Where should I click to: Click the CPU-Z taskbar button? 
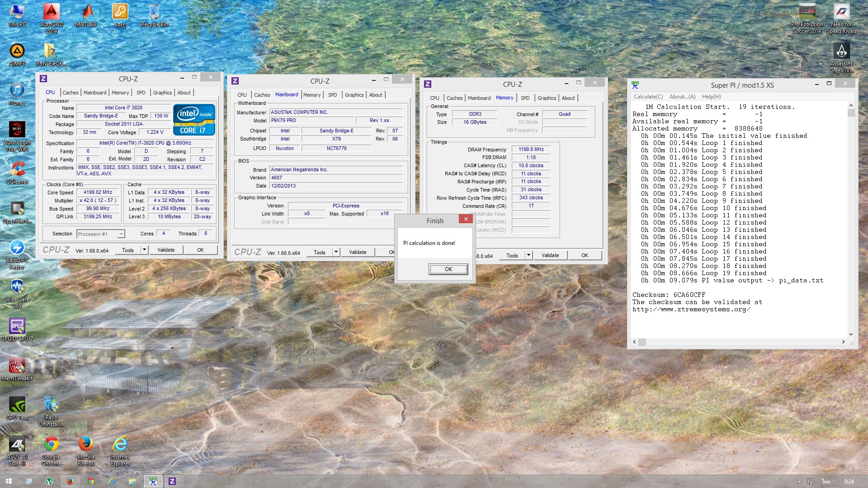(x=172, y=481)
